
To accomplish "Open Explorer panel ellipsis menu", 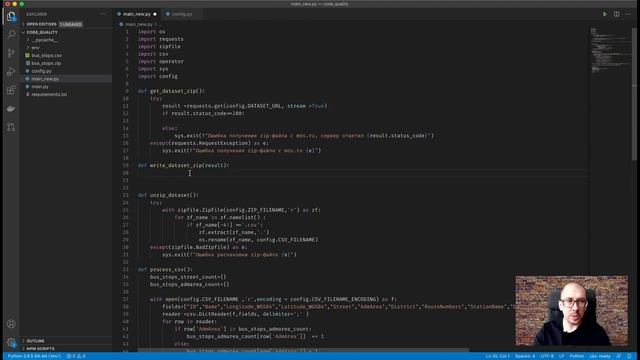I will [103, 14].
